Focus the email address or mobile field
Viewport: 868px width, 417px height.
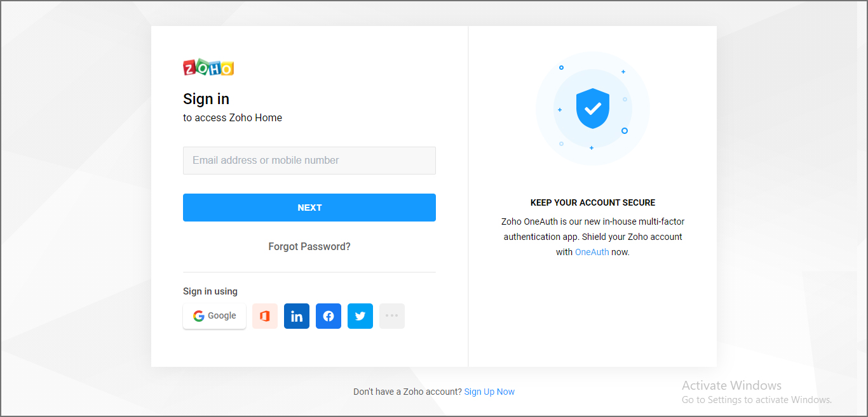309,161
